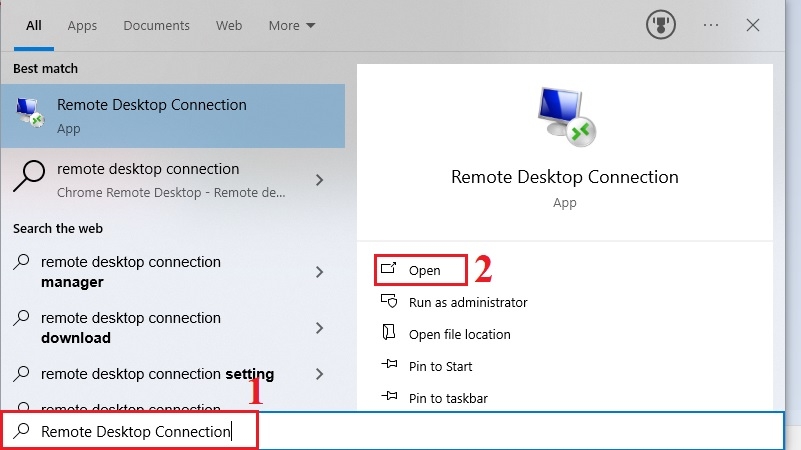The height and width of the screenshot is (450, 801).
Task: Click search icon next to manager suggestion
Action: (21, 262)
